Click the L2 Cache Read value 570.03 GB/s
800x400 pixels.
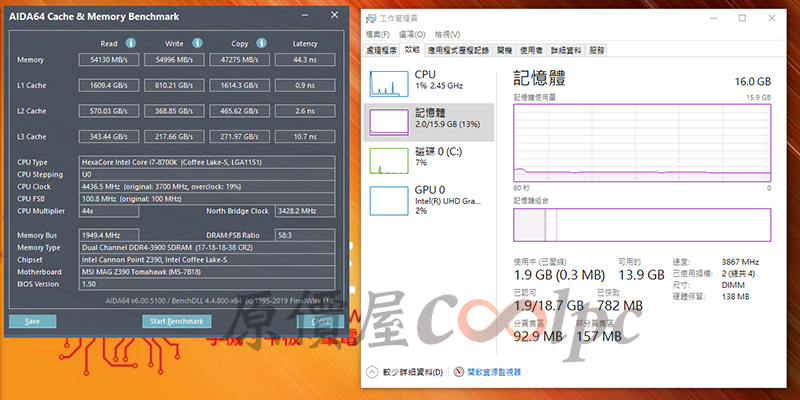pos(108,111)
